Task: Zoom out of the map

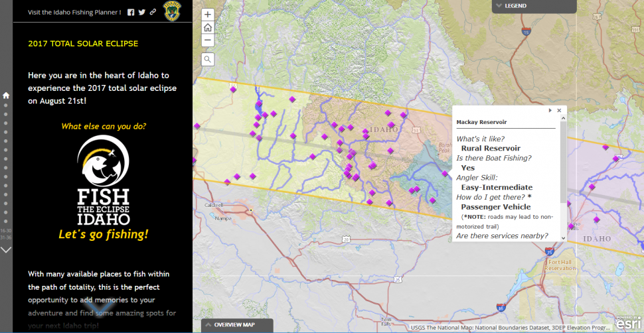Action: click(208, 40)
